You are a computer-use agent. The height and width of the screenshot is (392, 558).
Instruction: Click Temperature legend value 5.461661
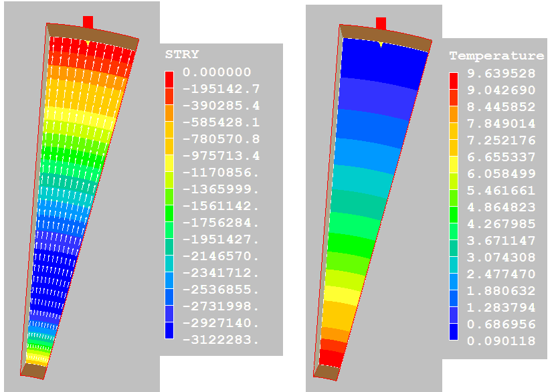[x=501, y=191]
